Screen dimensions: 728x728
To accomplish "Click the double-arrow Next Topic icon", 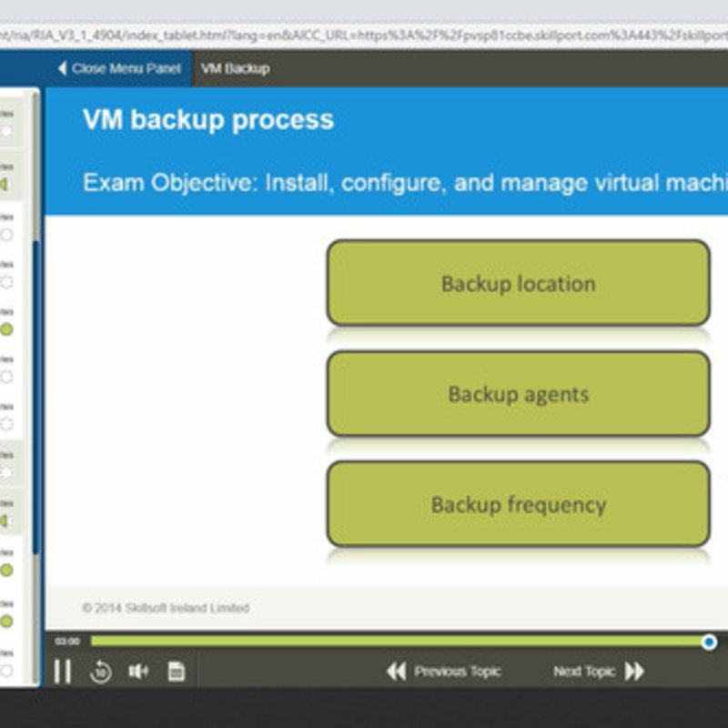I will pos(634,672).
